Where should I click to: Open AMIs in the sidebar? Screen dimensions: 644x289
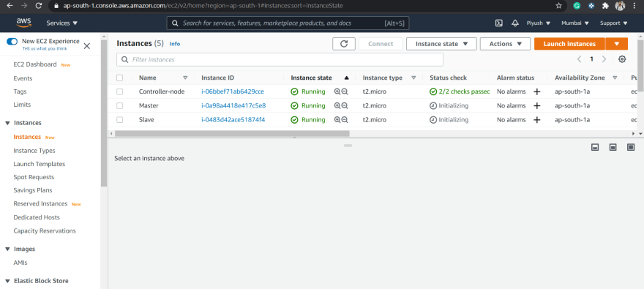20,263
